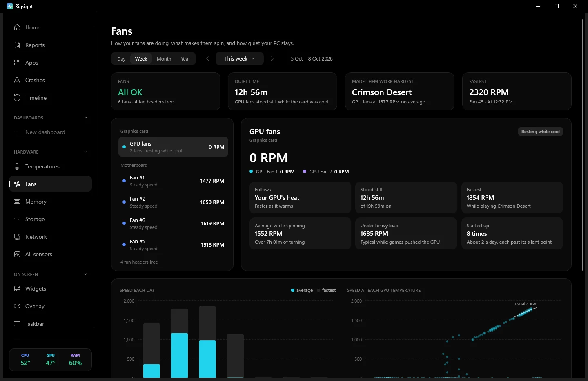Click the Rigsight app logo
The image size is (588, 381).
pyautogui.click(x=10, y=6)
